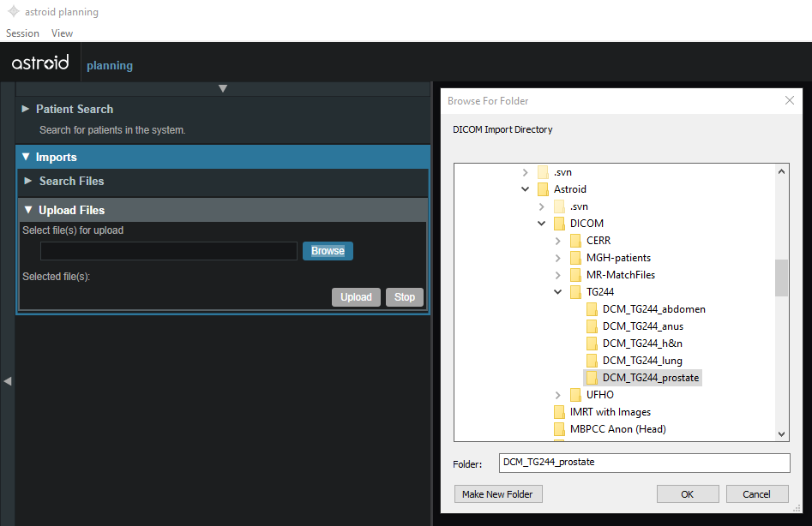Viewport: 812px width, 526px height.
Task: Click the IMRT with Images folder icon
Action: tap(560, 412)
